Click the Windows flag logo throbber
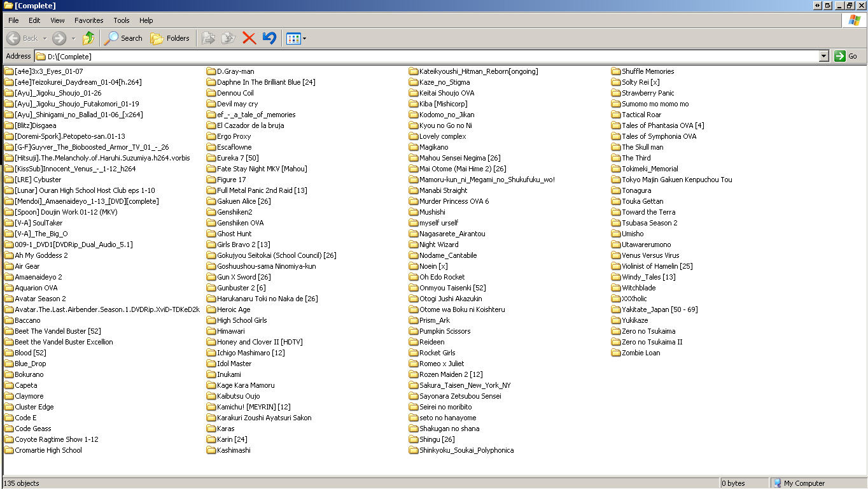The height and width of the screenshot is (489, 868). tap(855, 20)
